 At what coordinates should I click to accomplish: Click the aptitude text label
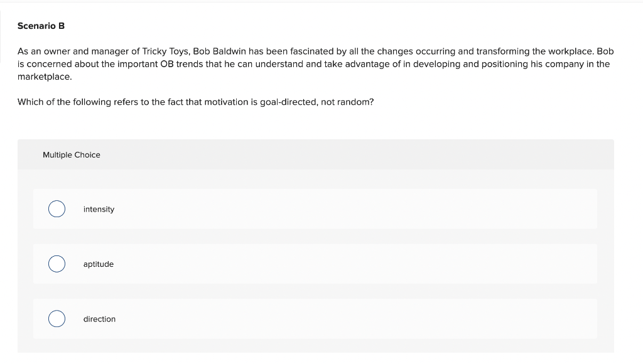pos(98,264)
